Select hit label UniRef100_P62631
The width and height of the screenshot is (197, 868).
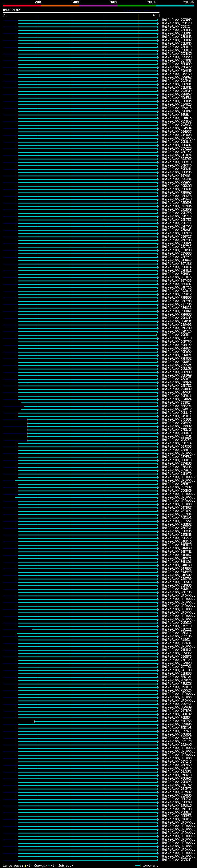click(177, 643)
